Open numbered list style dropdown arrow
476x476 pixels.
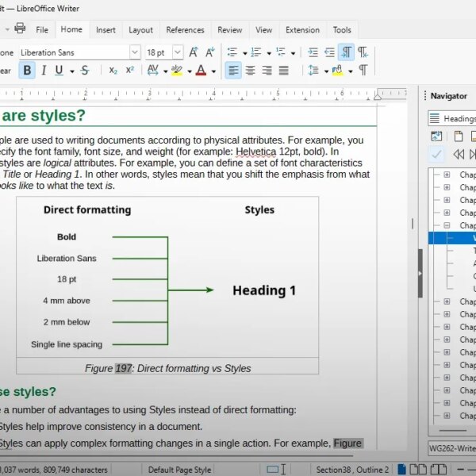tap(269, 54)
